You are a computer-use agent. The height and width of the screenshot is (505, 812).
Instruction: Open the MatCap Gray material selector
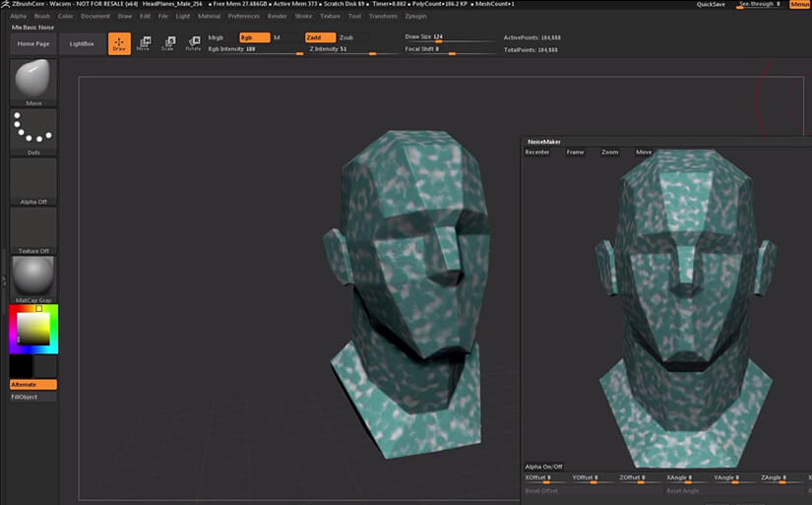tap(33, 280)
